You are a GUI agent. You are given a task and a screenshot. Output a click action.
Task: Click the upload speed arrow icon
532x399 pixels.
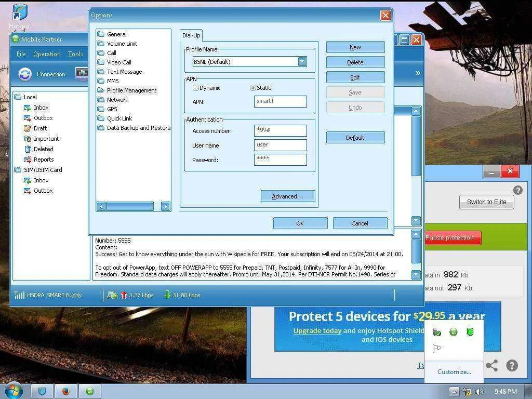pos(124,295)
